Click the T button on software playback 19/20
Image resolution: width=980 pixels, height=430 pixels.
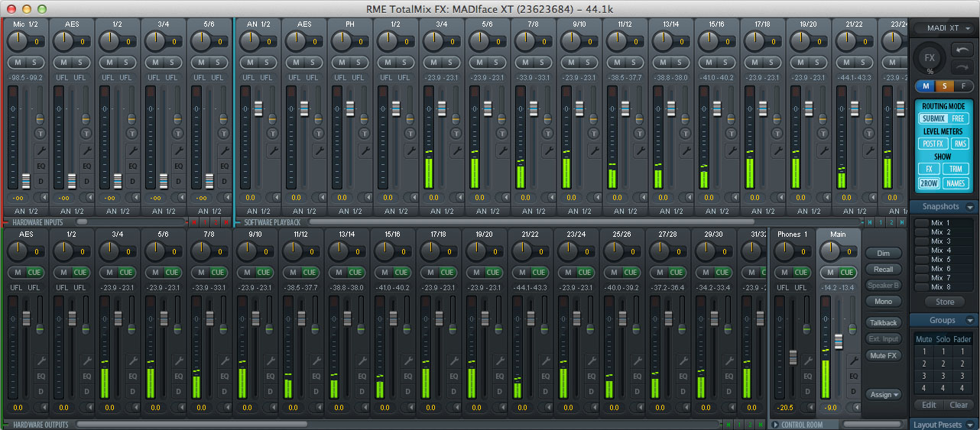(x=823, y=134)
